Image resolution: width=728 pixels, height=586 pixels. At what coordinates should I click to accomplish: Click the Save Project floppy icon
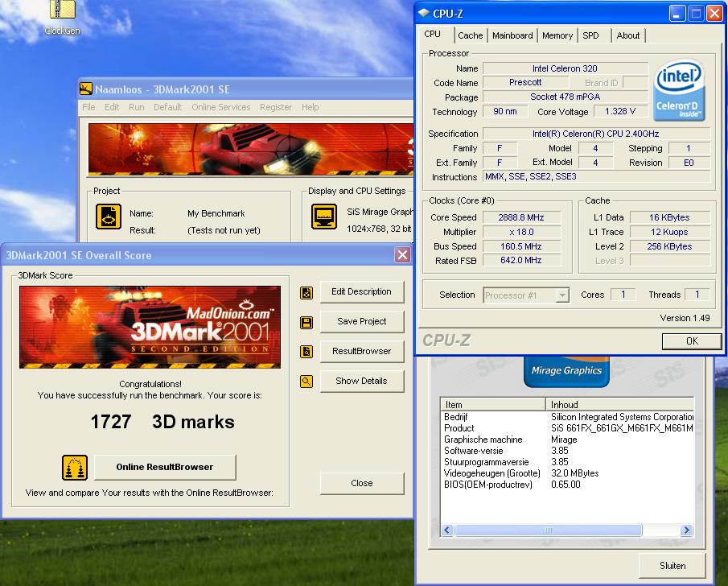coord(306,323)
